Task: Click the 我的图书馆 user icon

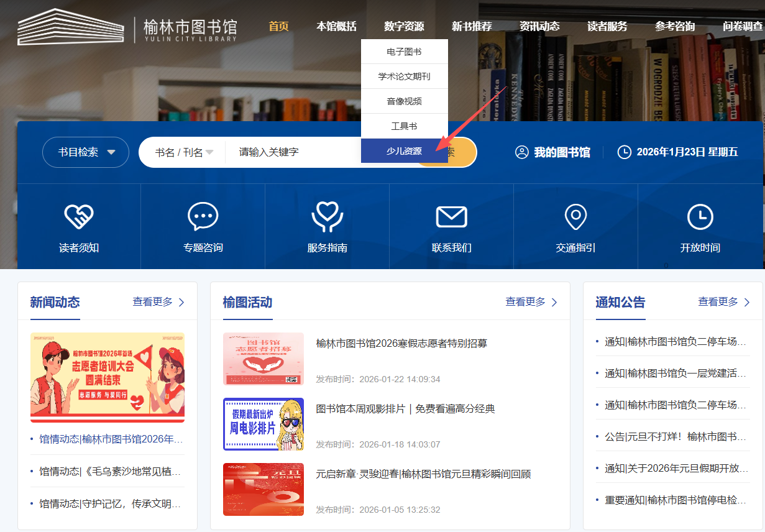Action: [522, 152]
